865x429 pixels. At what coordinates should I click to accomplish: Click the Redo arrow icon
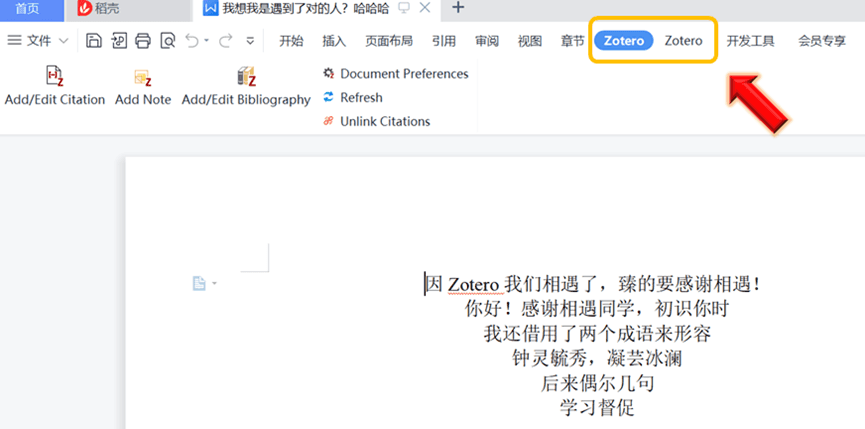click(225, 41)
